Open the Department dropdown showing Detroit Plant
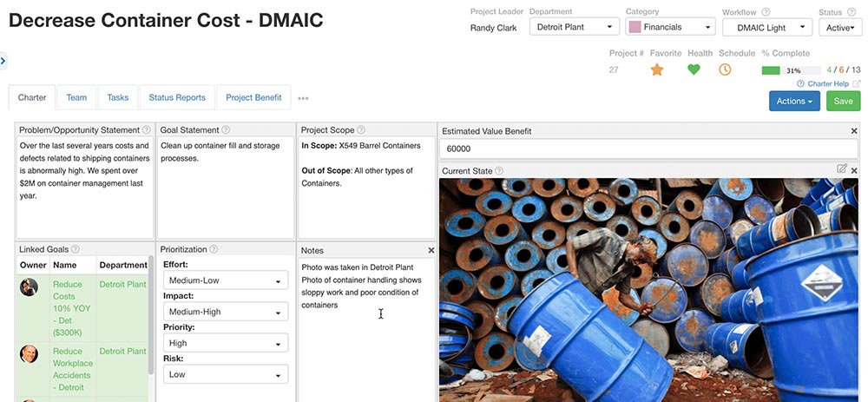The height and width of the screenshot is (402, 868). [x=574, y=27]
